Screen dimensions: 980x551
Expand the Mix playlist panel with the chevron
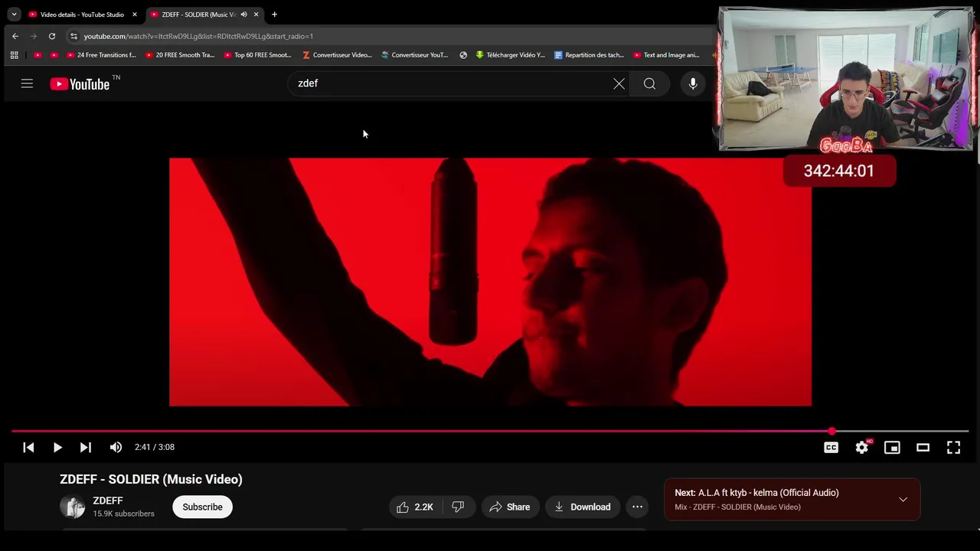coord(903,500)
